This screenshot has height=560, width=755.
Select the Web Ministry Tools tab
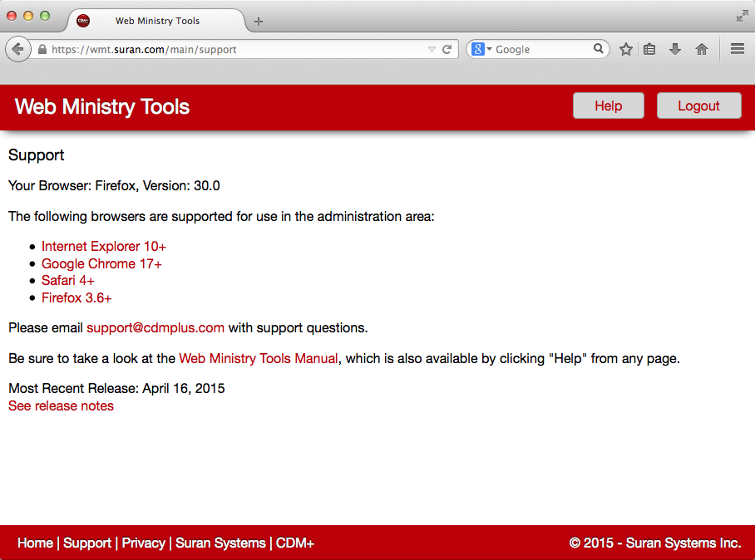tap(156, 21)
